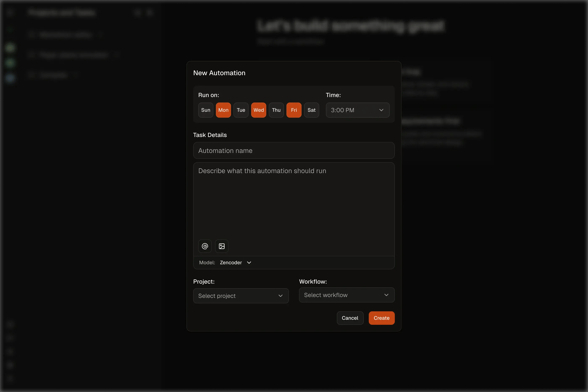Enable Sunday in the Run on schedule
Screen dimensions: 588x392
coord(205,110)
